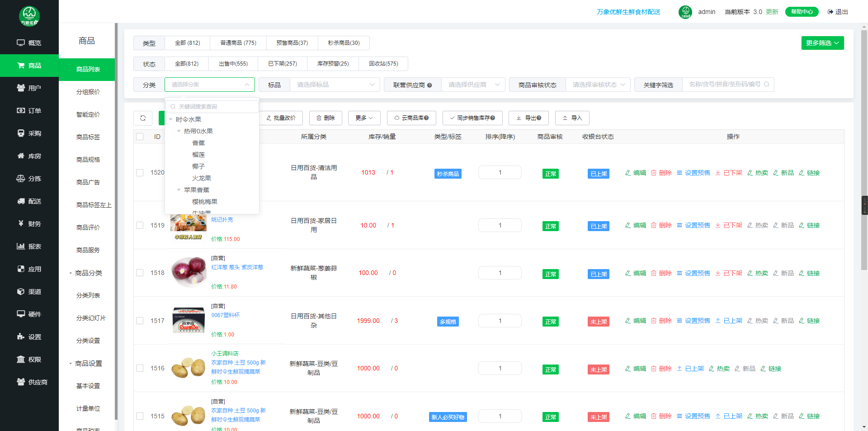Image resolution: width=868 pixels, height=431 pixels.
Task: Click the help icon beside 联营供应商
Action: tap(429, 85)
